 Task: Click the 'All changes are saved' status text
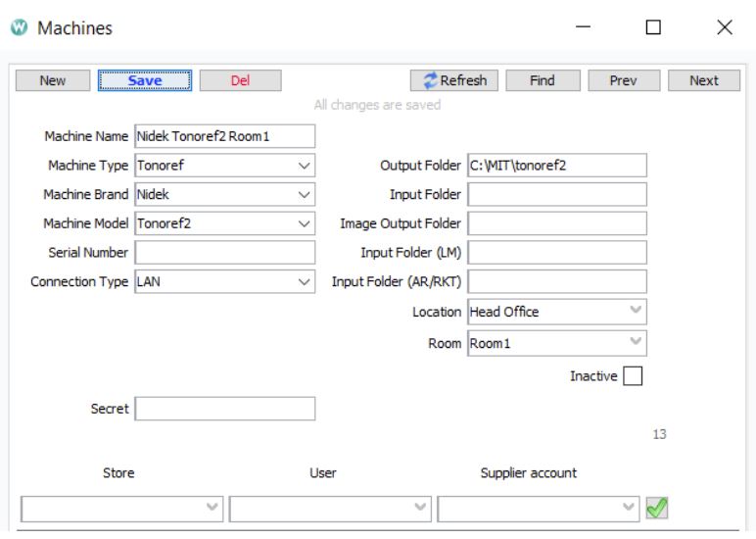coord(378,105)
